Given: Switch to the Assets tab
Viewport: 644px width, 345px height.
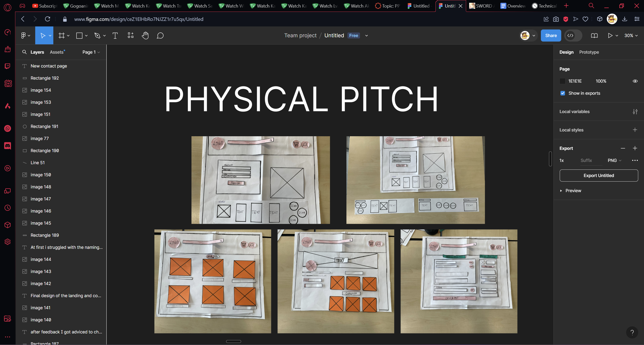Looking at the screenshot, I should point(57,52).
